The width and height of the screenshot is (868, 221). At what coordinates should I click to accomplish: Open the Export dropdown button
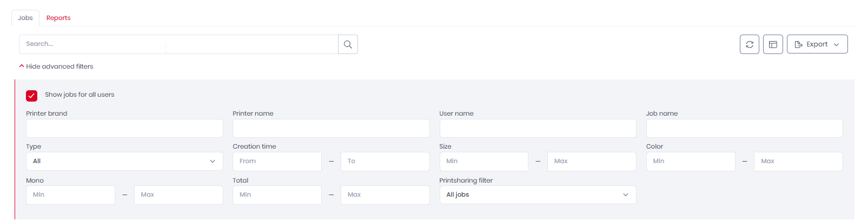(817, 44)
